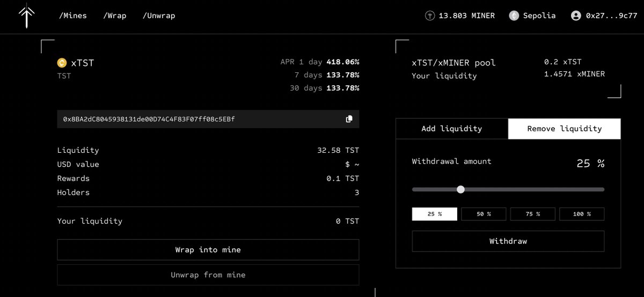Click the Withdraw button
This screenshot has height=297, width=644.
click(508, 241)
